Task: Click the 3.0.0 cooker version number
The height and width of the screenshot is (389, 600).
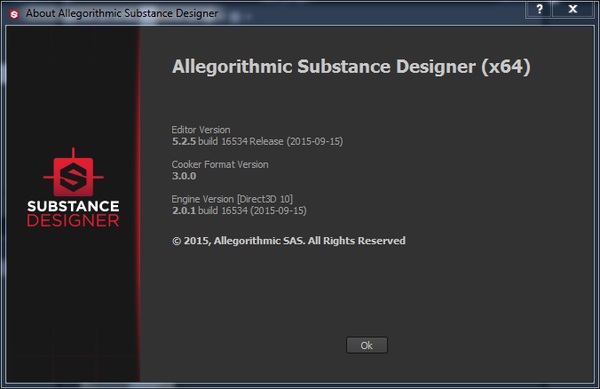Action: click(184, 176)
